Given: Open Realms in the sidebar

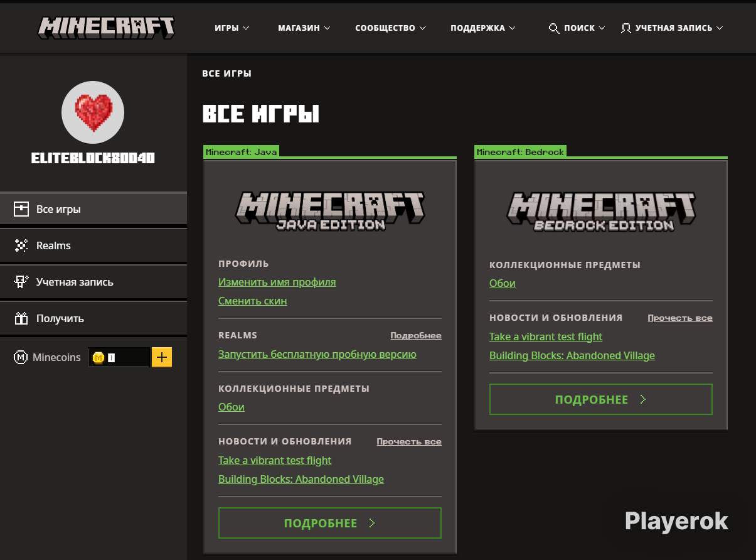Looking at the screenshot, I should [93, 245].
